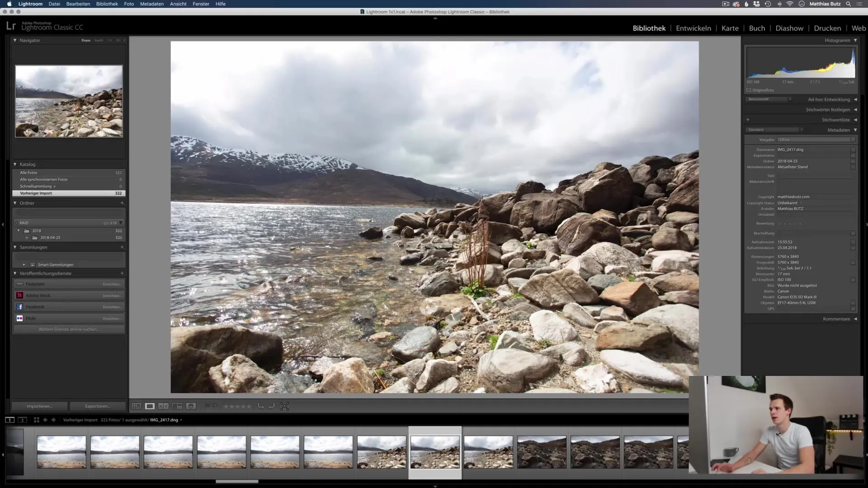Open XY compare view
The height and width of the screenshot is (488, 868).
click(x=163, y=406)
